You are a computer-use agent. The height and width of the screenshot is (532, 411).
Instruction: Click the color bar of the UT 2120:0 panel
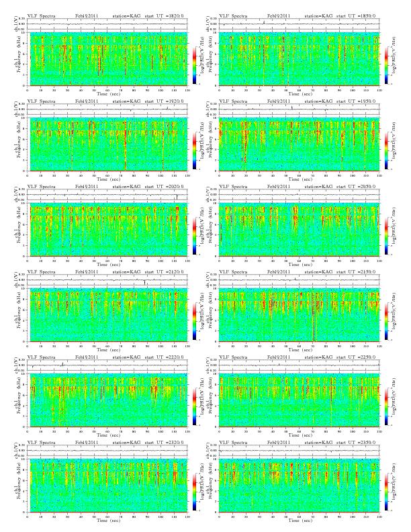[194, 321]
